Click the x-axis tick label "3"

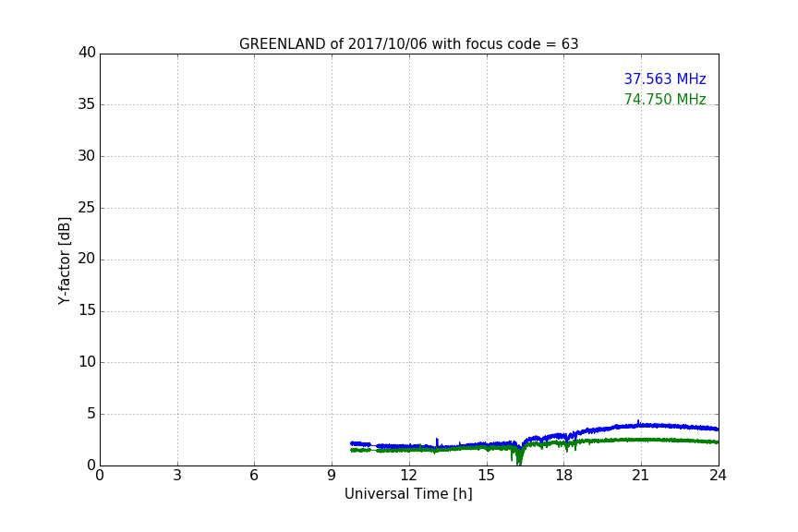pos(177,476)
